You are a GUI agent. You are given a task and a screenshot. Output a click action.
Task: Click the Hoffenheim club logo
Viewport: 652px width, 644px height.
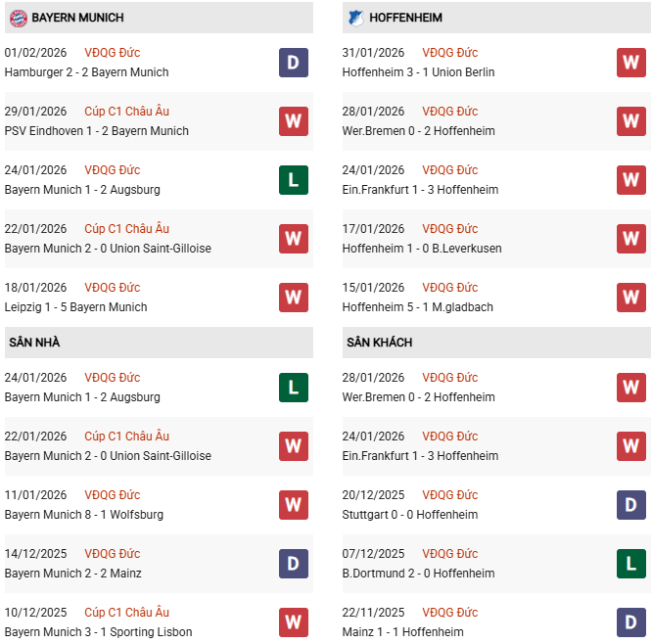[x=354, y=18]
